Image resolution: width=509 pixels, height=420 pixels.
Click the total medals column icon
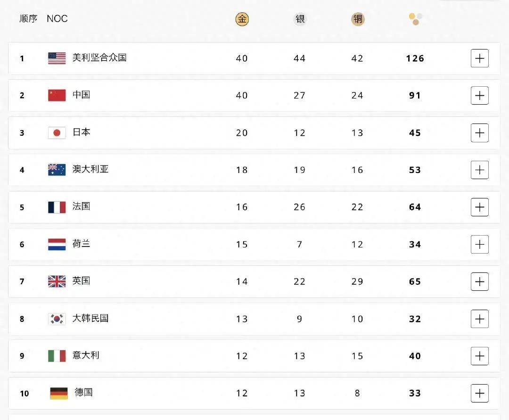pos(415,19)
